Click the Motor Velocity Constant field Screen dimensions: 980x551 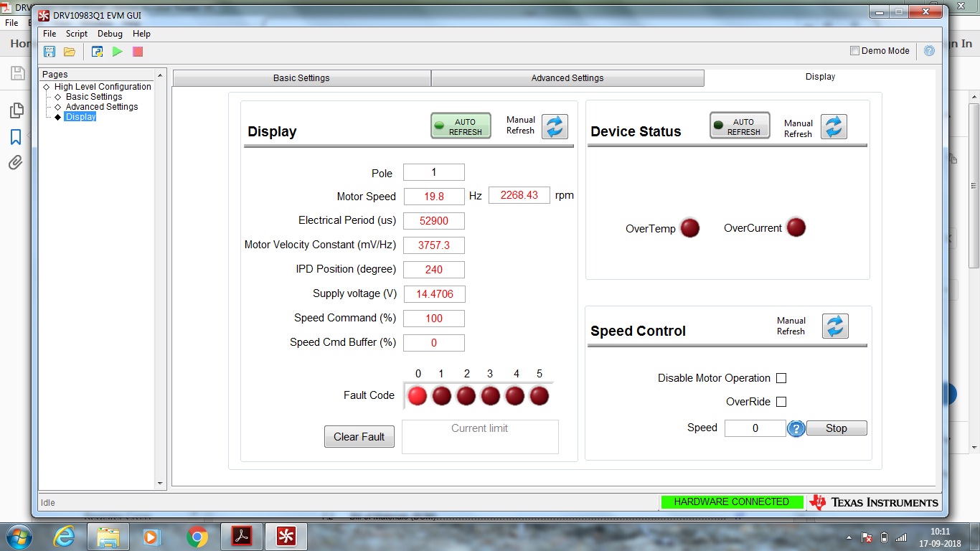coord(434,245)
